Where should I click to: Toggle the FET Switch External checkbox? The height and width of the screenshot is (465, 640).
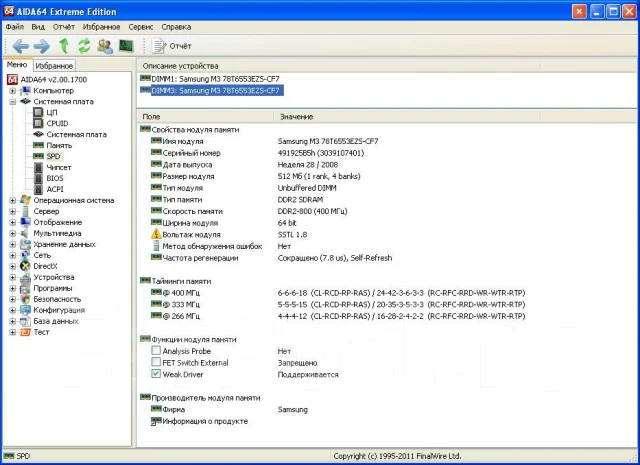156,362
